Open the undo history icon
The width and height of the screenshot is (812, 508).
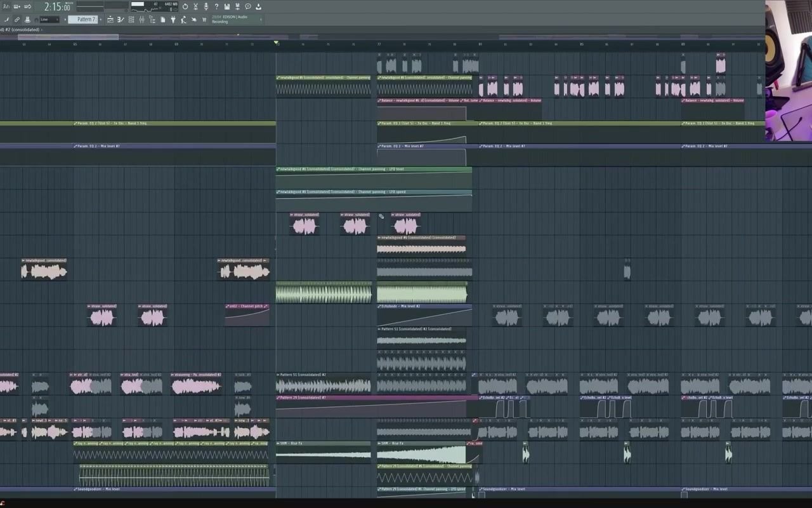(185, 6)
